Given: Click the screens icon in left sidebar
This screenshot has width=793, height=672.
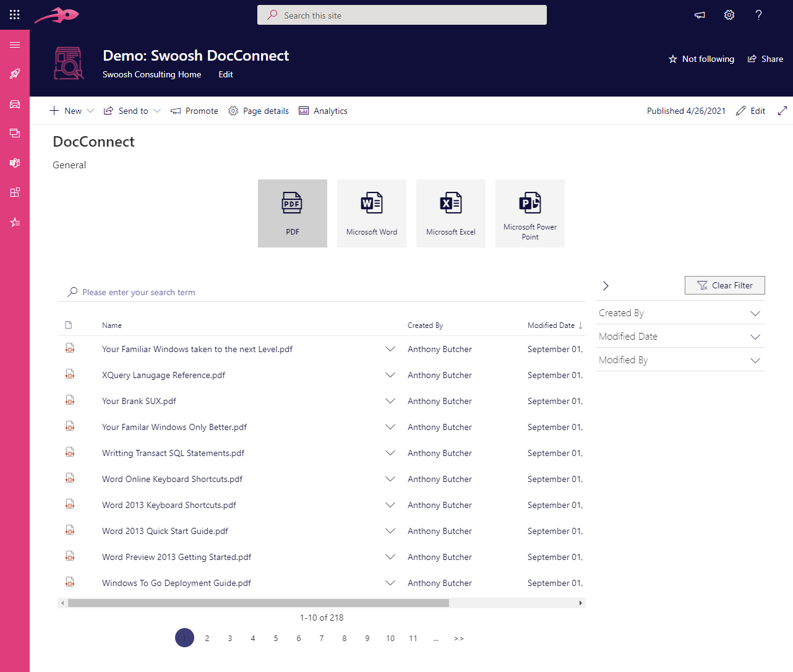Looking at the screenshot, I should (15, 133).
